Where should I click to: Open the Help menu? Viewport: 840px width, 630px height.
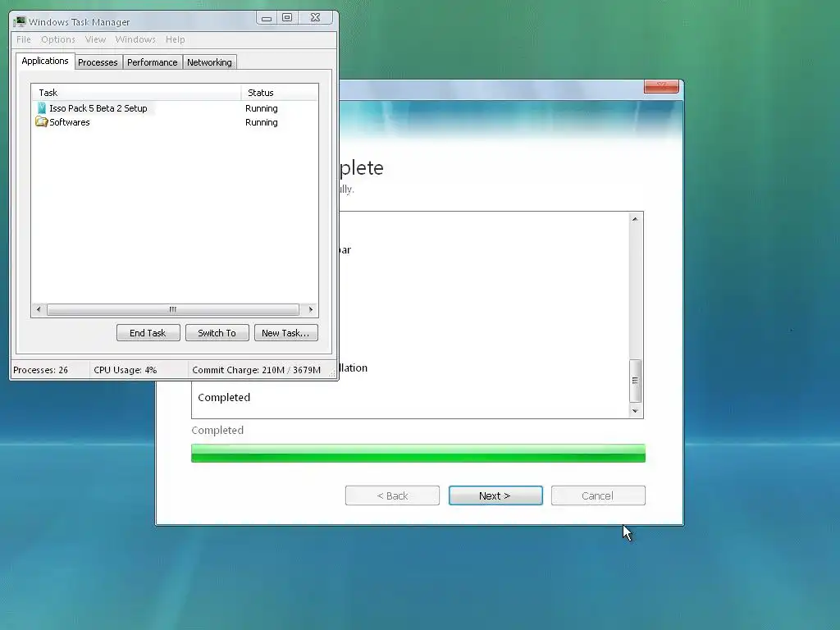pyautogui.click(x=176, y=39)
